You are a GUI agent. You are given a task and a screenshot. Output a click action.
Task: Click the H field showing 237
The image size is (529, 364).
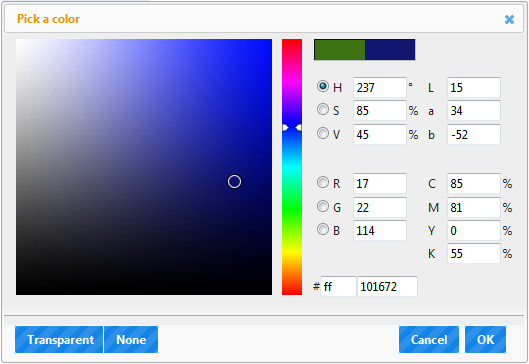[380, 87]
